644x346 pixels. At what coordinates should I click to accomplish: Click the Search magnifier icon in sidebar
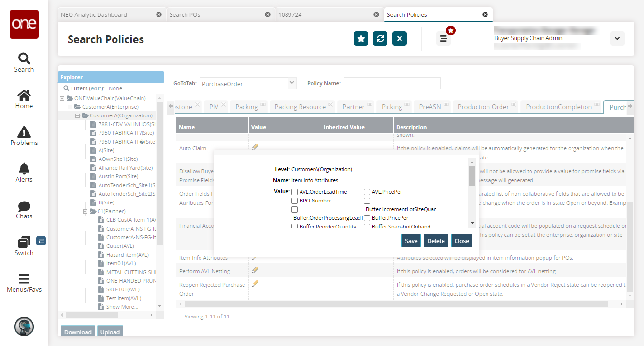click(x=24, y=59)
